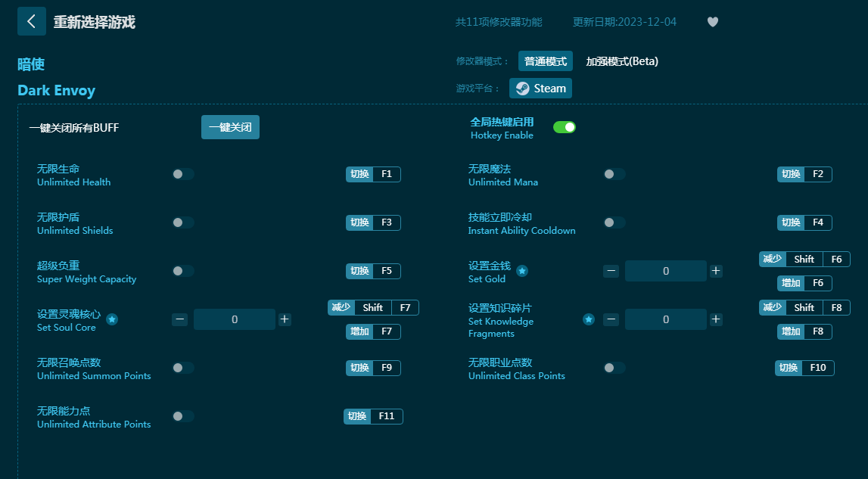
Task: Click the back arrow icon
Action: pos(31,21)
